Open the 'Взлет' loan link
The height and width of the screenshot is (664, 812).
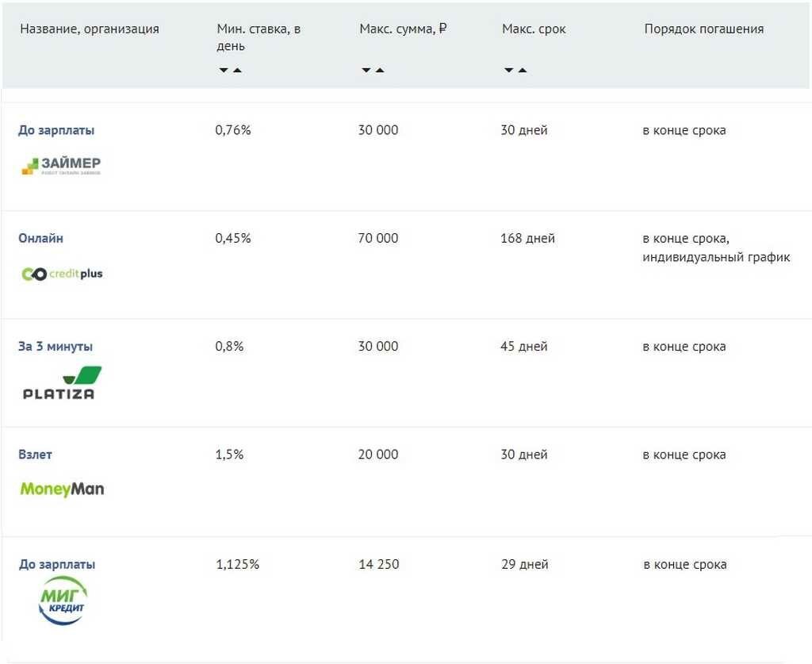pos(35,455)
